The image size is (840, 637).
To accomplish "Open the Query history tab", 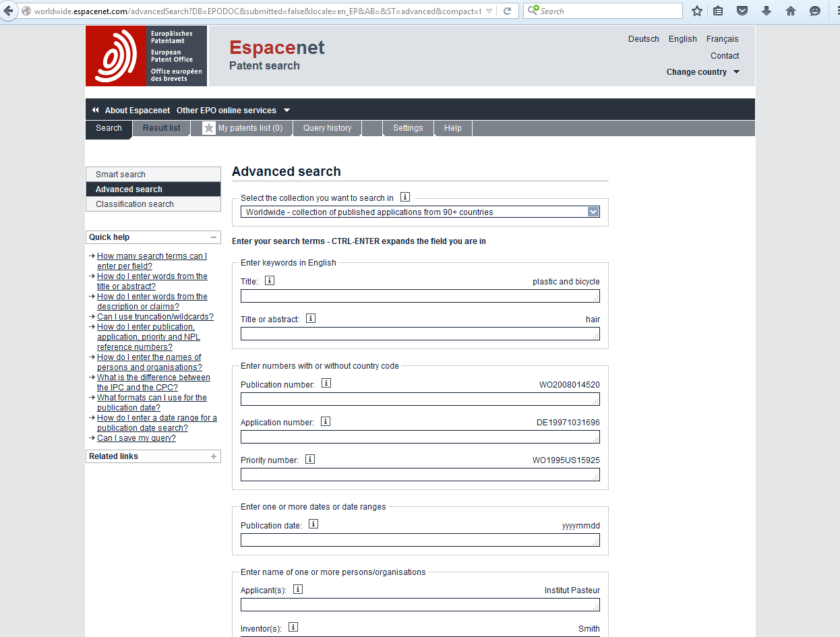I will coord(327,128).
